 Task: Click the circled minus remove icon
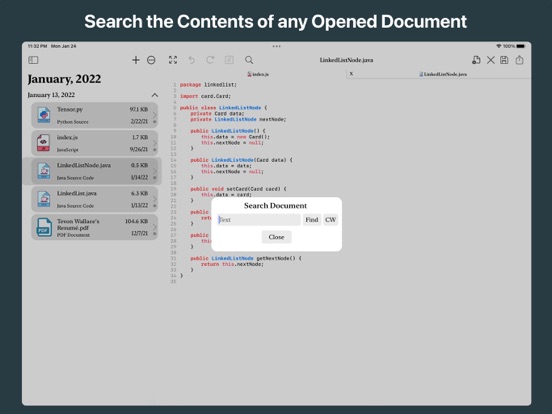point(151,60)
